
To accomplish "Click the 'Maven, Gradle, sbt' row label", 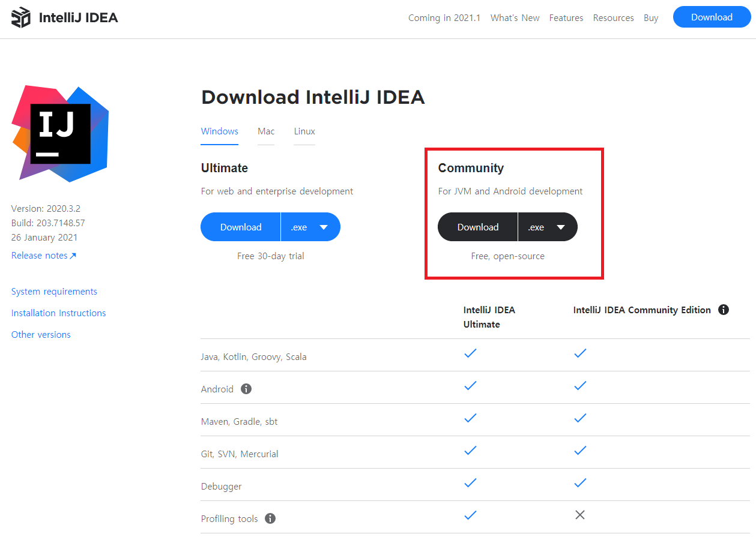I will pyautogui.click(x=240, y=422).
